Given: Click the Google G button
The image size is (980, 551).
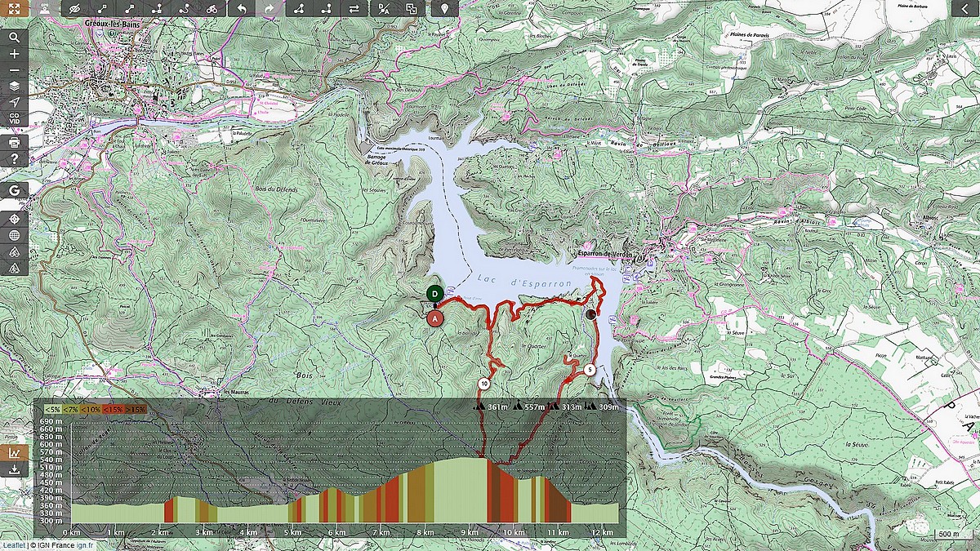Looking at the screenshot, I should [x=14, y=189].
